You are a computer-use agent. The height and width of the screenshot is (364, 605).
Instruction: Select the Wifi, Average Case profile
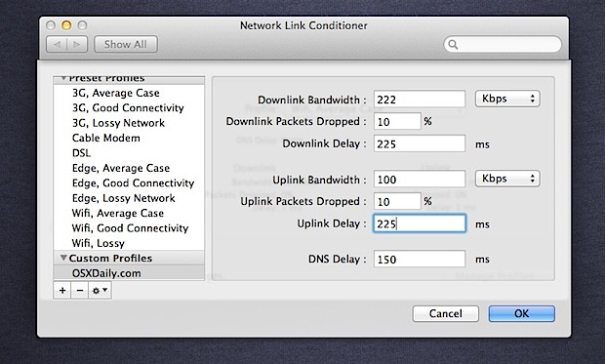pos(129,214)
